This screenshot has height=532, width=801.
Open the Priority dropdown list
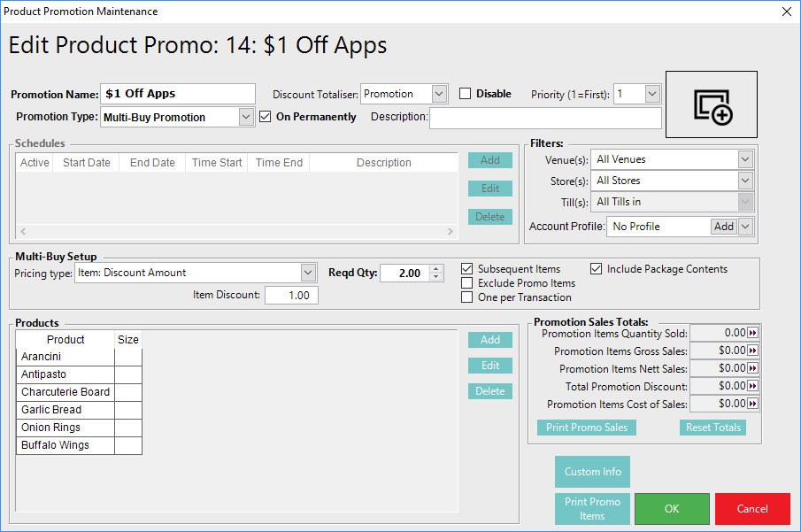pyautogui.click(x=652, y=94)
